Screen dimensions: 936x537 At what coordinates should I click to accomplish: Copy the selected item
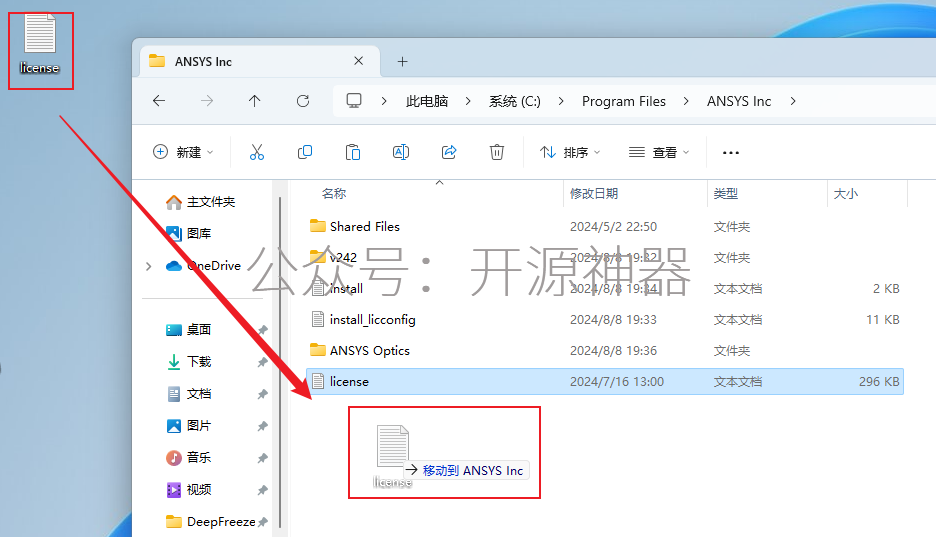click(305, 152)
